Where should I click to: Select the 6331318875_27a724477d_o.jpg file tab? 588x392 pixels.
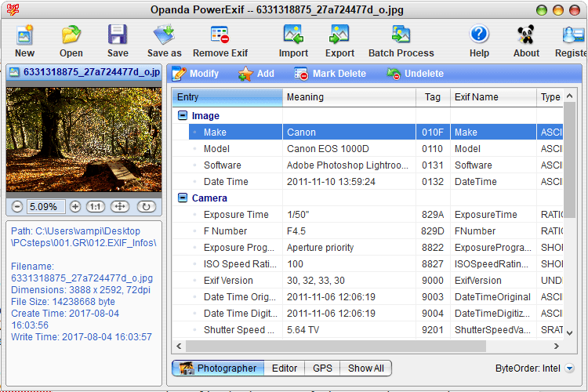pyautogui.click(x=85, y=72)
